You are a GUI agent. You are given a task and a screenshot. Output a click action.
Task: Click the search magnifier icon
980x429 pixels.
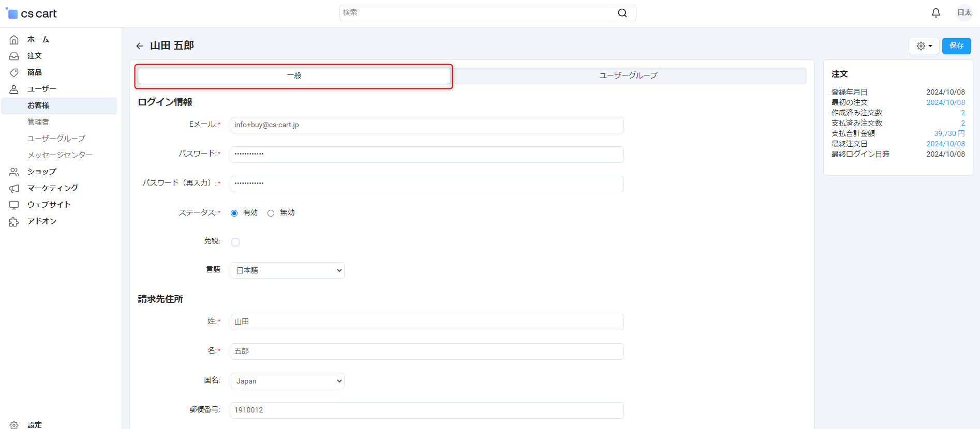pyautogui.click(x=622, y=13)
